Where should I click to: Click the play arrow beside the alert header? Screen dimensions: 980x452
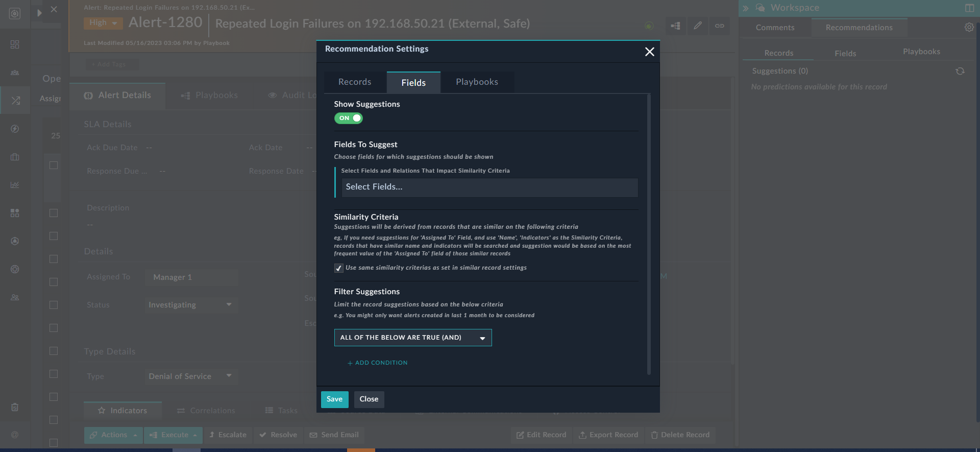pyautogui.click(x=39, y=13)
